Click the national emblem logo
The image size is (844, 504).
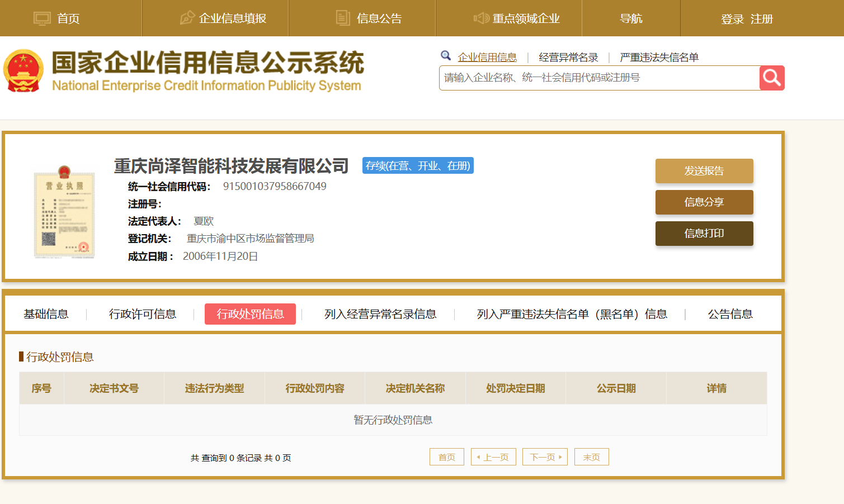(23, 71)
